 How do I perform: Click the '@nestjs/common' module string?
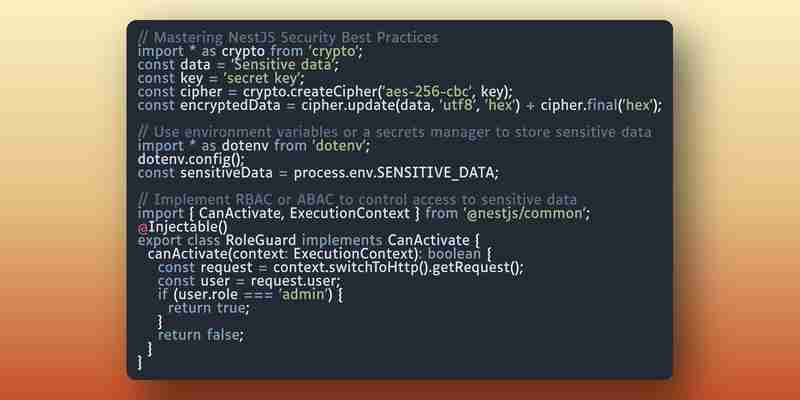click(524, 213)
